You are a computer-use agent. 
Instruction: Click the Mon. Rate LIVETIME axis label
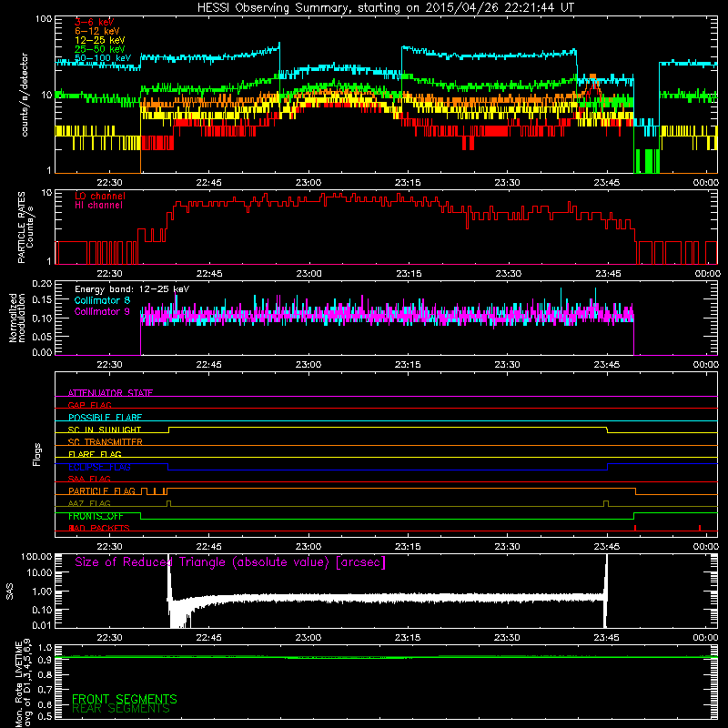click(x=24, y=682)
